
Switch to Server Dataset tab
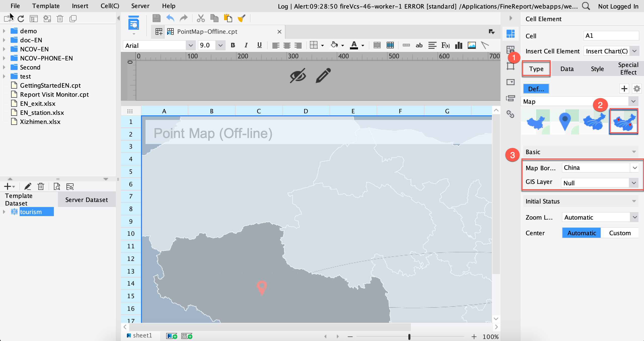tap(87, 200)
